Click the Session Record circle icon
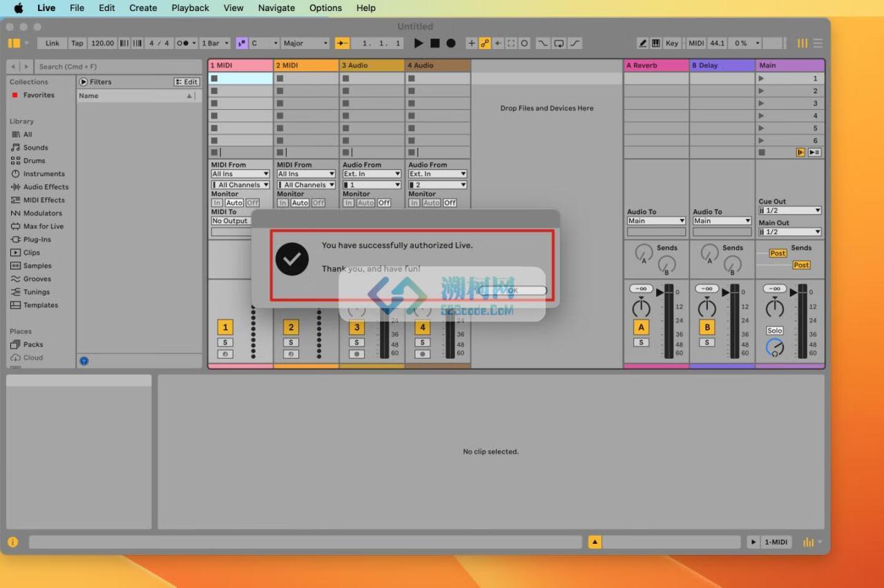This screenshot has width=884, height=588. coord(524,43)
